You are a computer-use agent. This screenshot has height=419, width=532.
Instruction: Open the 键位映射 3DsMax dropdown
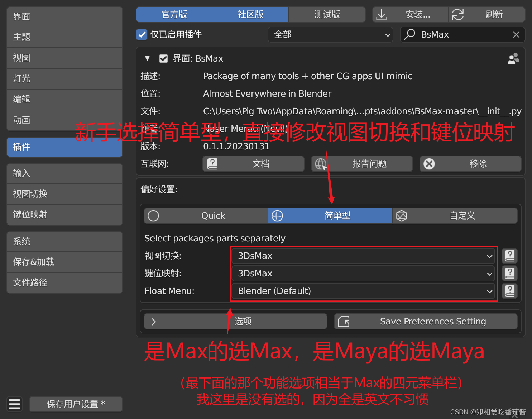coord(363,274)
